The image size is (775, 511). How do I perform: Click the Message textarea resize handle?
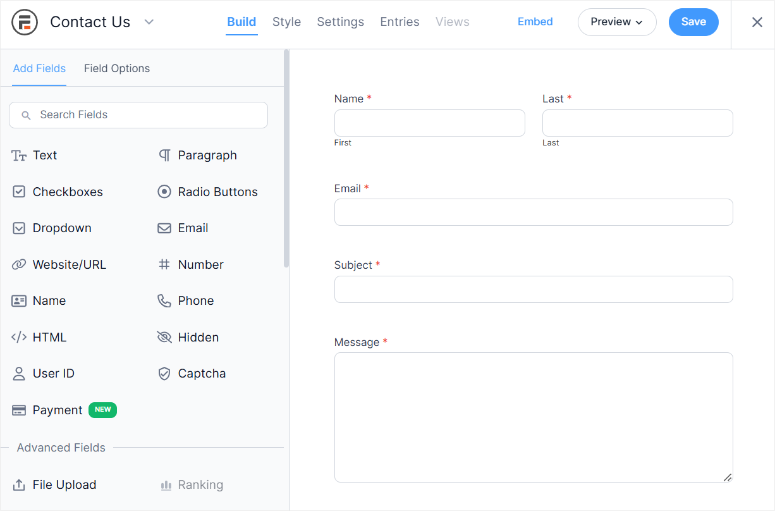(728, 477)
